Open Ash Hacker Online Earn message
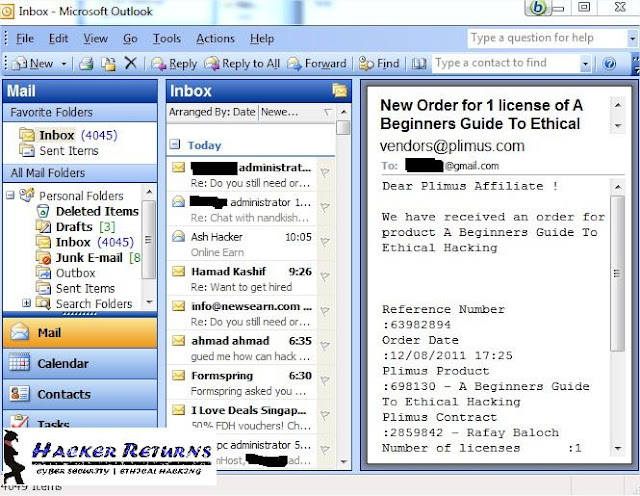This screenshot has width=640, height=496. coord(242,244)
